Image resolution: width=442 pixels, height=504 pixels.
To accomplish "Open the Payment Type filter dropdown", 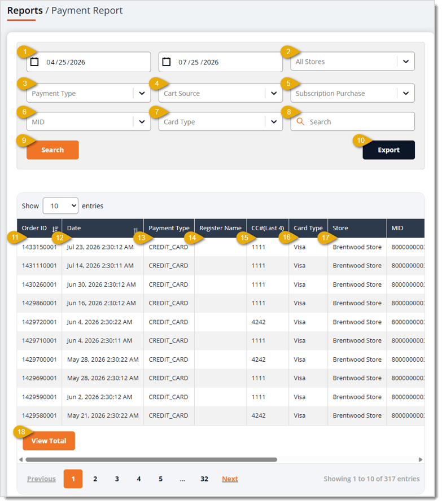I will click(x=89, y=93).
